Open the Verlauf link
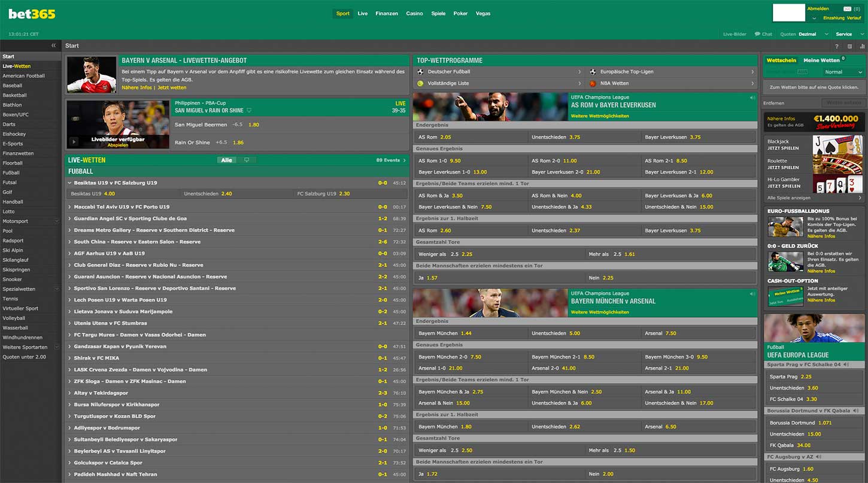Screen dimensions: 868x483 point(854,18)
